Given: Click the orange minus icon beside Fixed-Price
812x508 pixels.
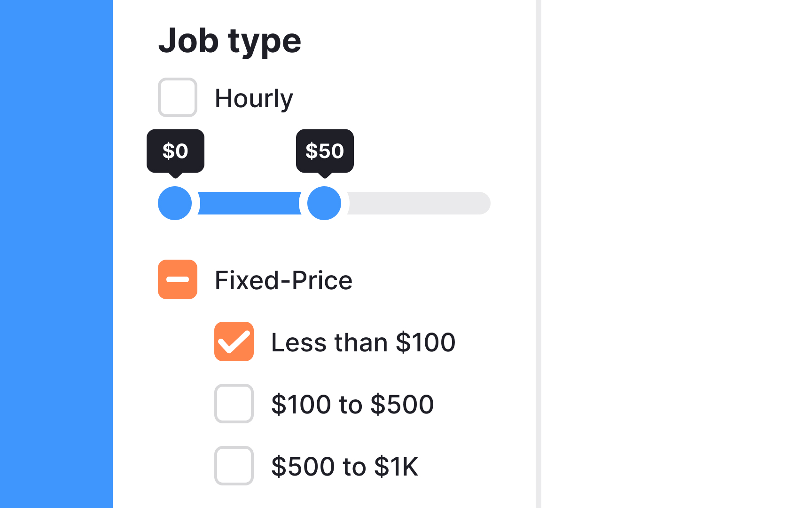Looking at the screenshot, I should [177, 279].
